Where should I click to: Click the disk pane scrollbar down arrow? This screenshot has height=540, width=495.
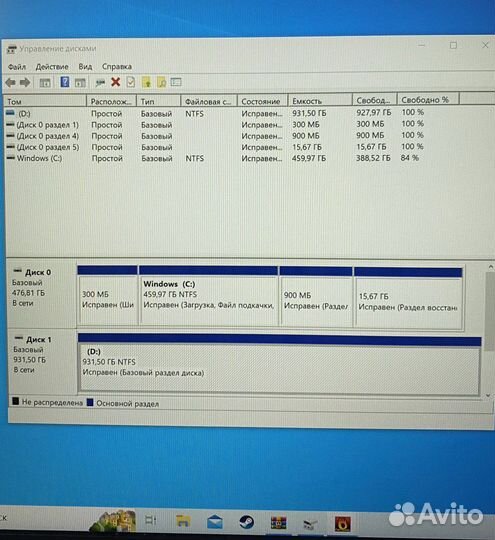coord(488,395)
